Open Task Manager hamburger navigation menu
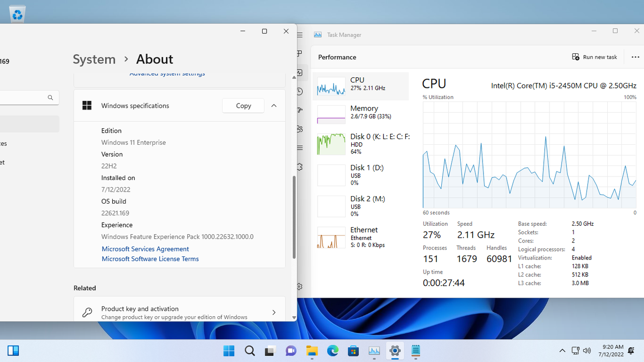This screenshot has width=644, height=362. click(x=300, y=35)
